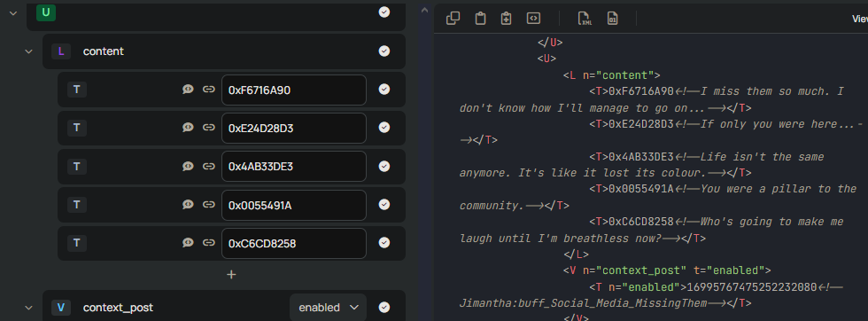Click the copy icon in XML toolbar
This screenshot has width=868, height=321.
coord(453,19)
